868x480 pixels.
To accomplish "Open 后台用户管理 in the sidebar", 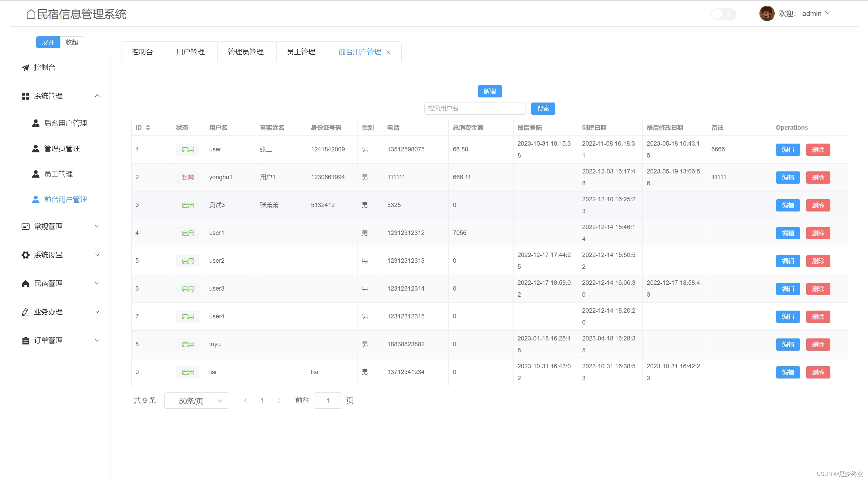I will pyautogui.click(x=66, y=123).
